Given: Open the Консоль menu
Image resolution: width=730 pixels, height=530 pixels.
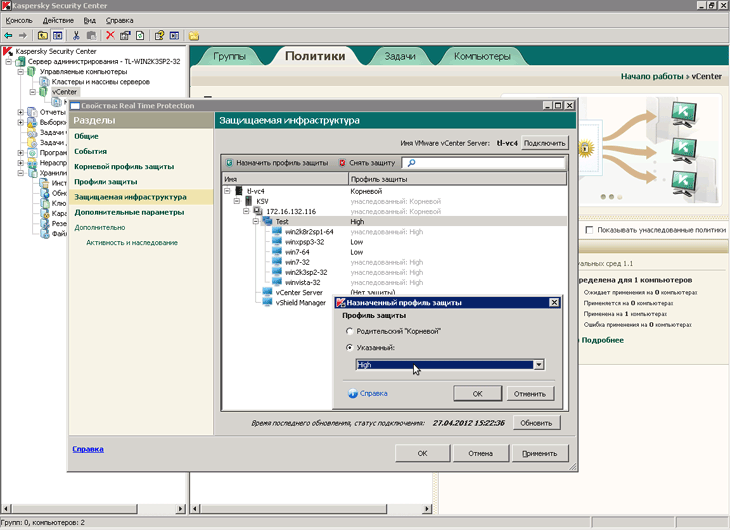Looking at the screenshot, I should pos(19,20).
